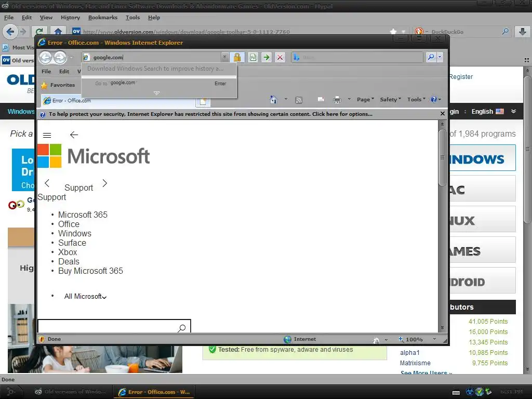Image resolution: width=532 pixels, height=399 pixels.
Task: Click the RSS feeds icon
Action: click(299, 100)
